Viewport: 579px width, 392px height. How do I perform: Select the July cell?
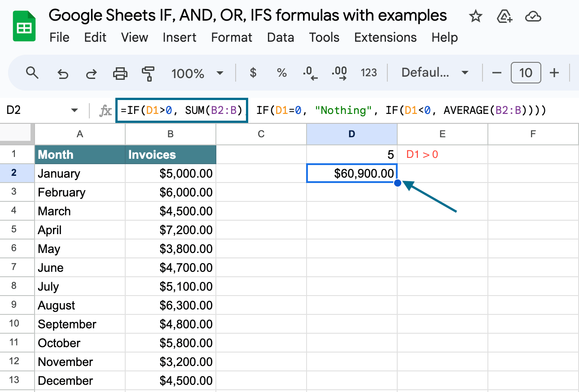tap(80, 286)
